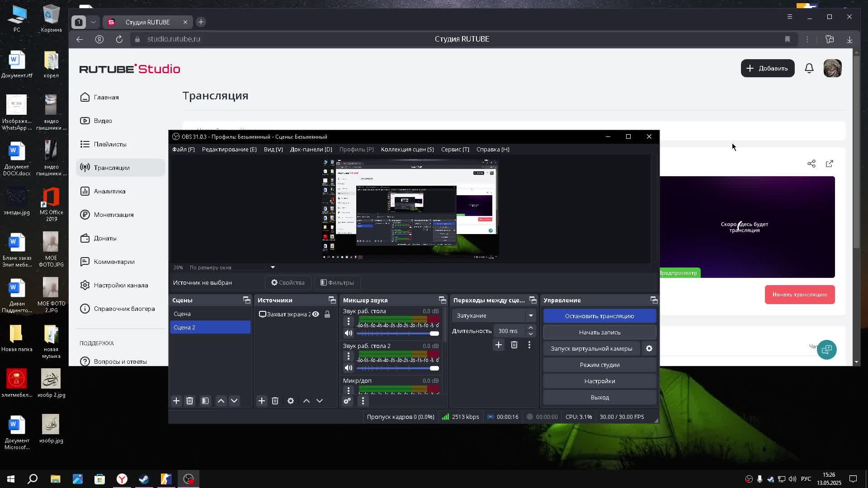Toggle lock on Захват экрана 2 source
The image size is (868, 488).
[327, 314]
